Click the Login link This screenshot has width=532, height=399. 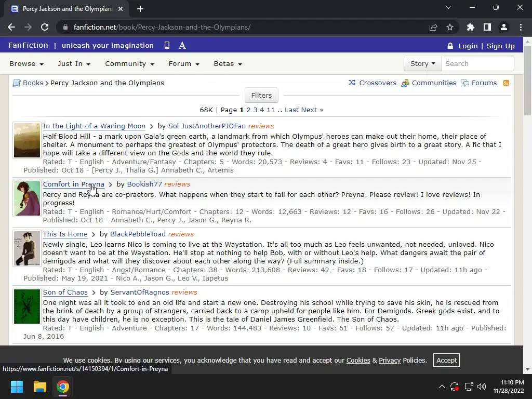[468, 46]
